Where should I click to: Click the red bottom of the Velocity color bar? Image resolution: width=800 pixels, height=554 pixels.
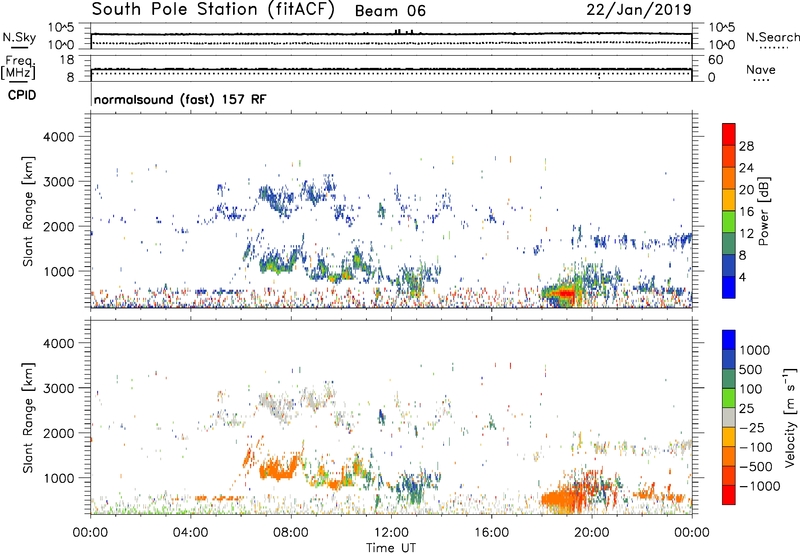coord(729,495)
